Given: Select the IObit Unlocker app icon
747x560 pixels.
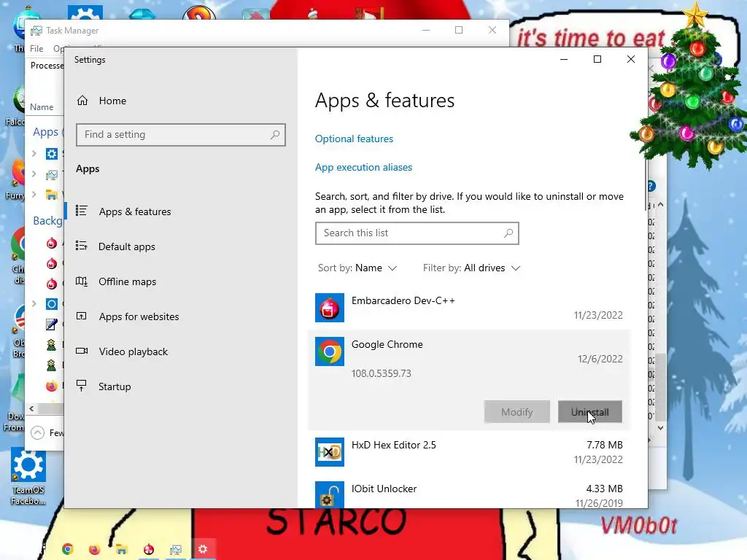Looking at the screenshot, I should pos(329,495).
